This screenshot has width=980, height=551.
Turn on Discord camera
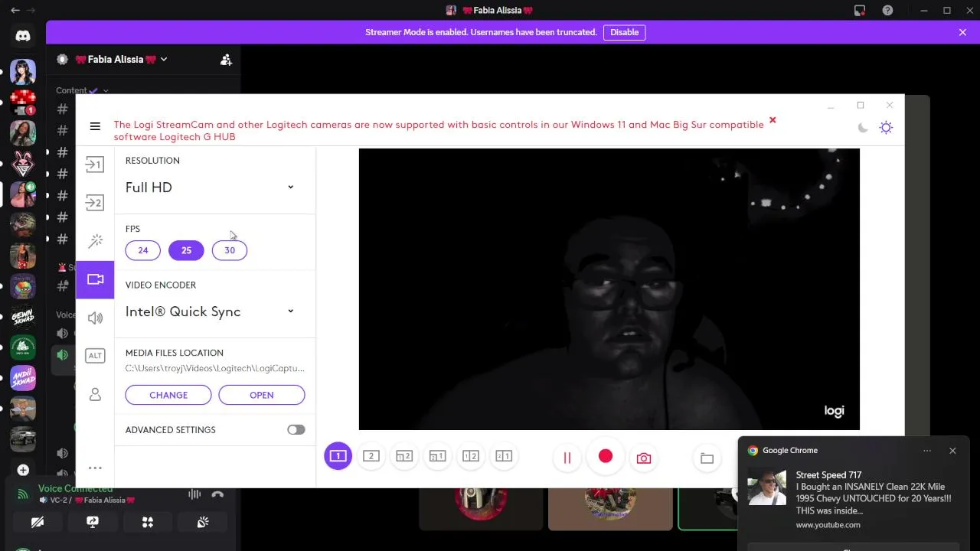tap(38, 522)
